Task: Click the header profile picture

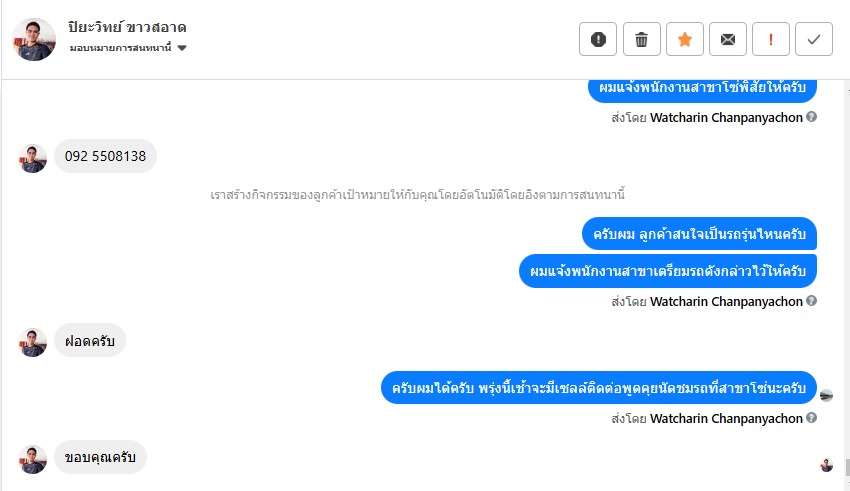Action: [x=34, y=39]
